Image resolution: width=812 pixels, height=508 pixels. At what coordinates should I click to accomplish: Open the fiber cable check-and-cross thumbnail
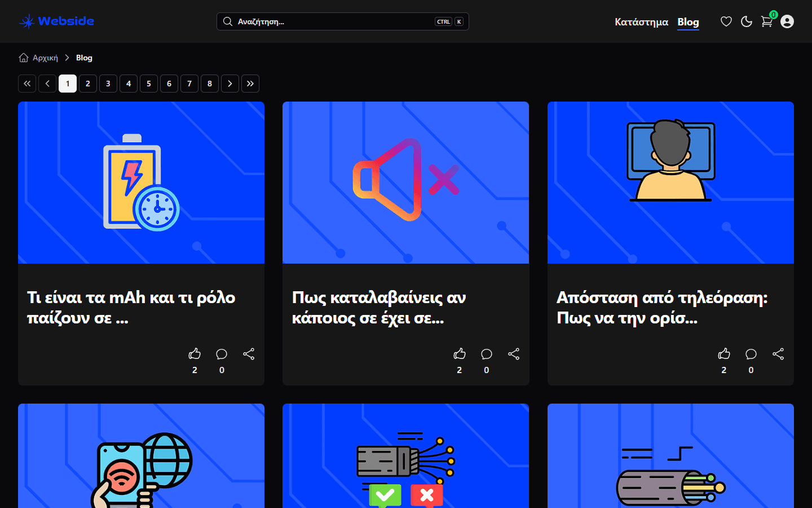point(405,456)
